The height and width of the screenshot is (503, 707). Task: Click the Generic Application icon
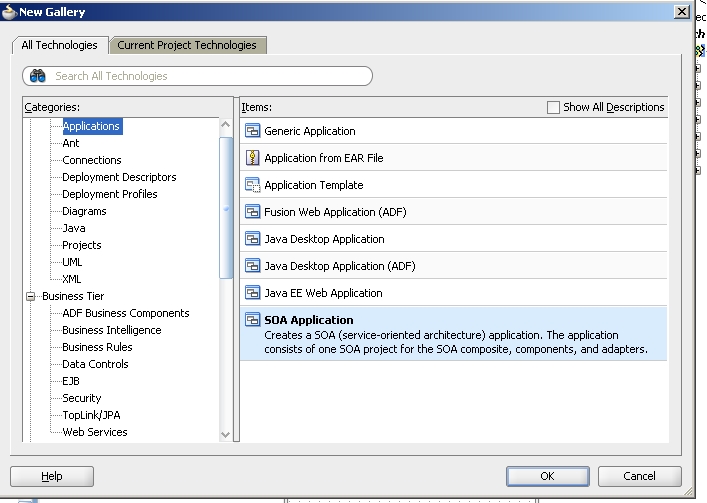click(x=252, y=131)
